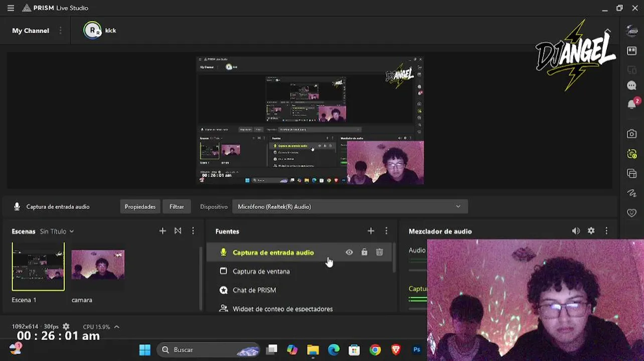
Task: Open the heart sticker icon in sidebar
Action: click(632, 213)
